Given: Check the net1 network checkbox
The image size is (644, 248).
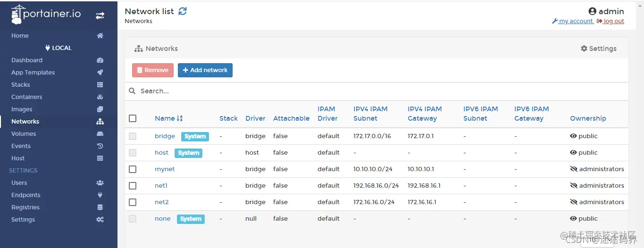Looking at the screenshot, I should pyautogui.click(x=133, y=186).
